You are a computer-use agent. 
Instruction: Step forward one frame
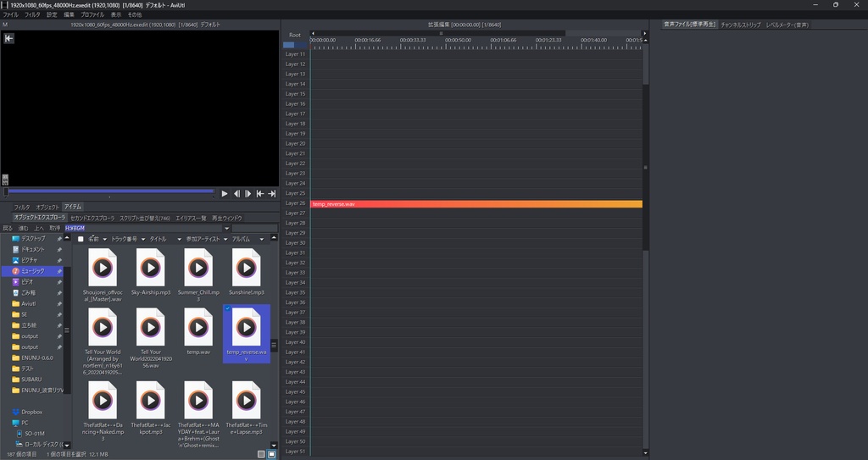(248, 194)
